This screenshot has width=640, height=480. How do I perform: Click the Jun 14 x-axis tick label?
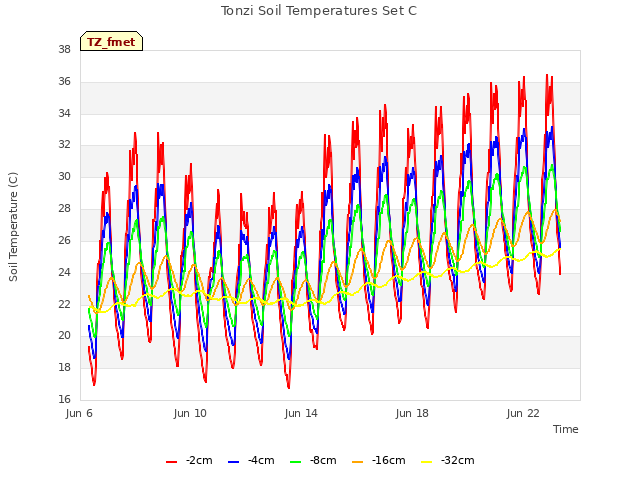[x=301, y=413]
